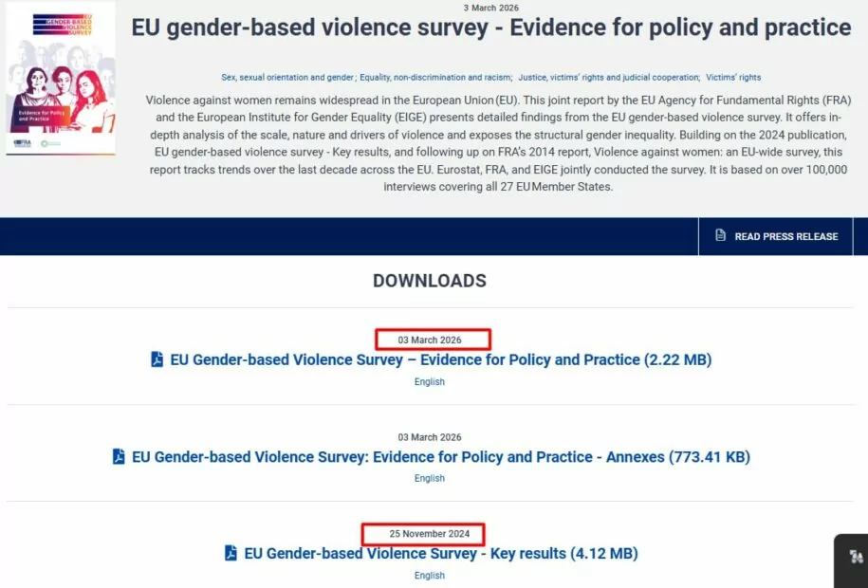
Task: Click the report cover thumbnail image
Action: coord(61,81)
